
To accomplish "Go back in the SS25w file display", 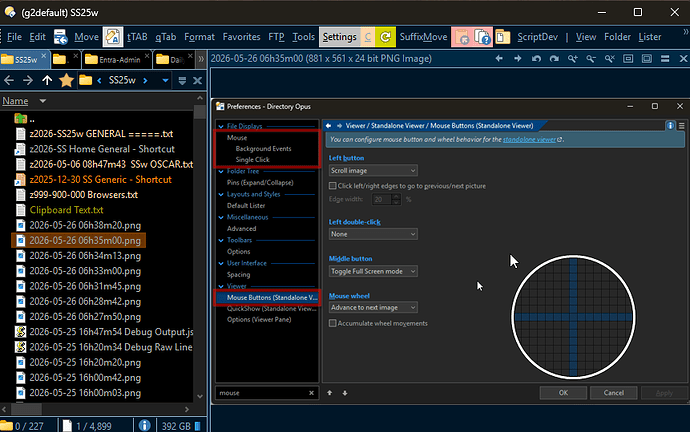I will [x=9, y=81].
